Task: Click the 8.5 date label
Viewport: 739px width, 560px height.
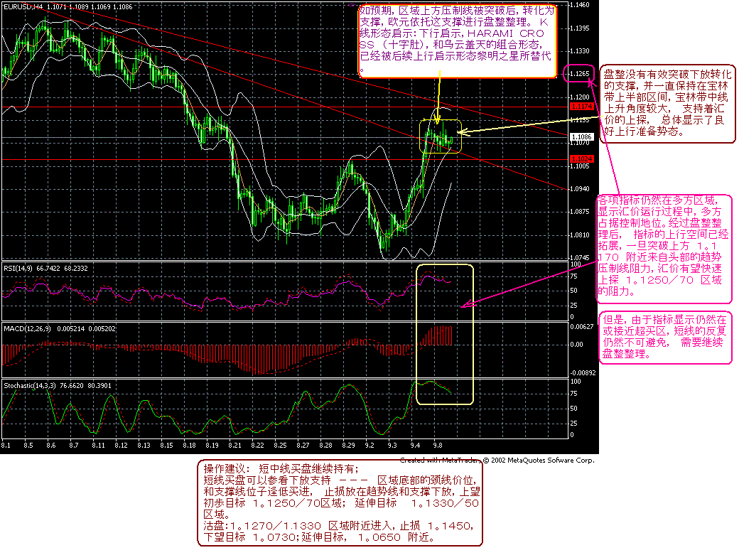Action: pos(28,445)
